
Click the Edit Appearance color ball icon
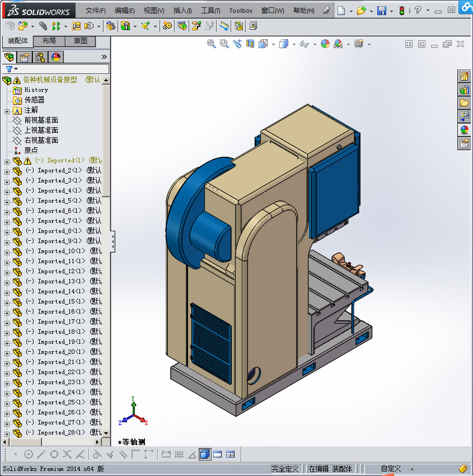325,44
